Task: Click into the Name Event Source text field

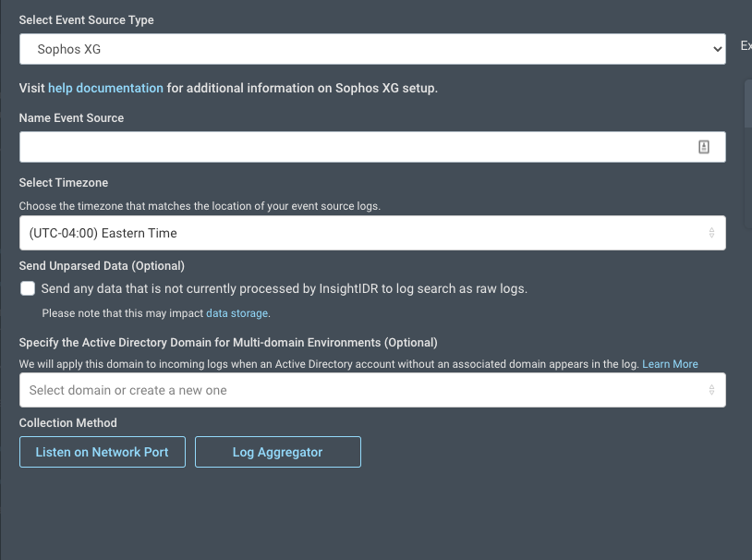Action: click(x=356, y=147)
